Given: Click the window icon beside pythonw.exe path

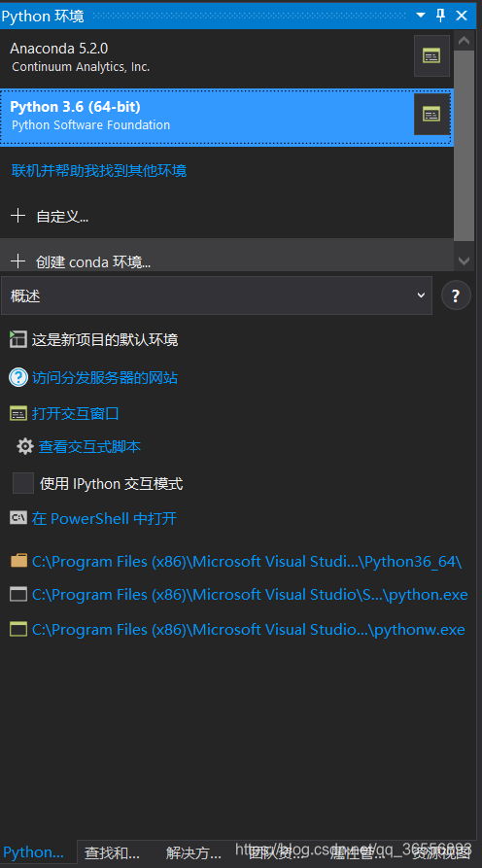Looking at the screenshot, I should [x=18, y=629].
